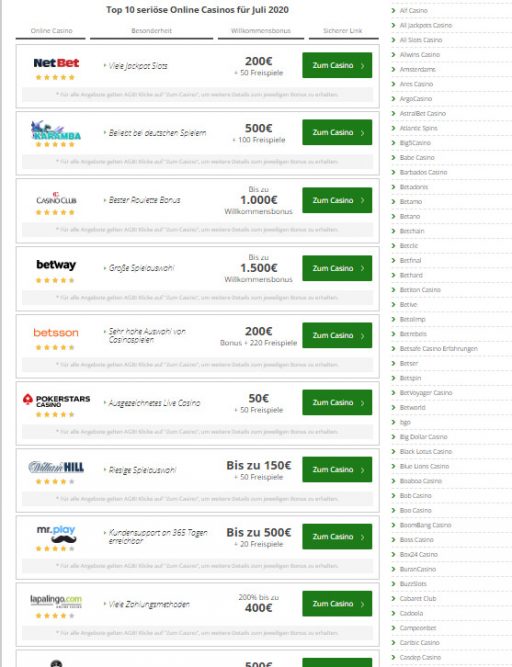The width and height of the screenshot is (512, 667).
Task: Click the betsson logo
Action: 56,332
